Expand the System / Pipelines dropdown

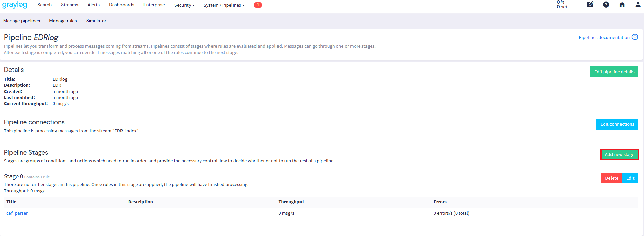[224, 5]
